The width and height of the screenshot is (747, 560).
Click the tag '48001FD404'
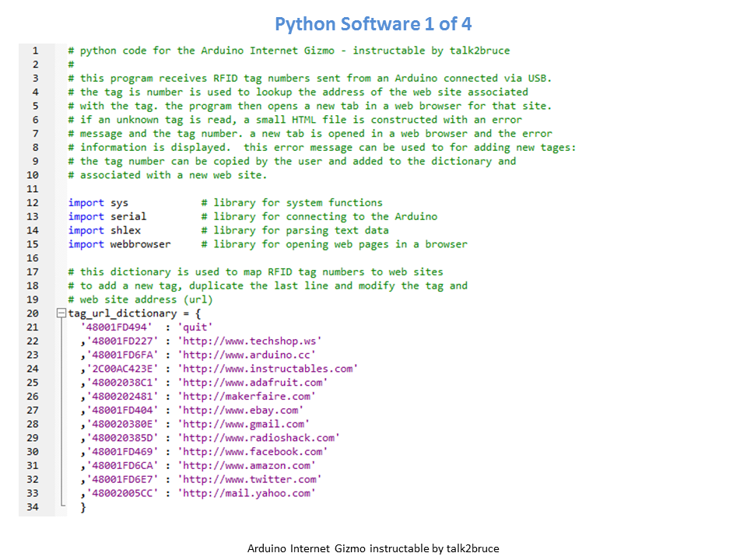point(122,410)
